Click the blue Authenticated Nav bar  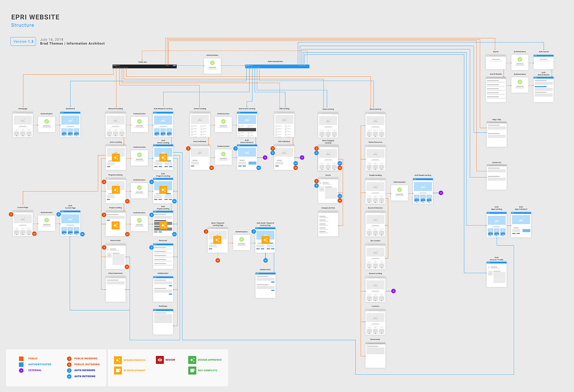point(277,66)
